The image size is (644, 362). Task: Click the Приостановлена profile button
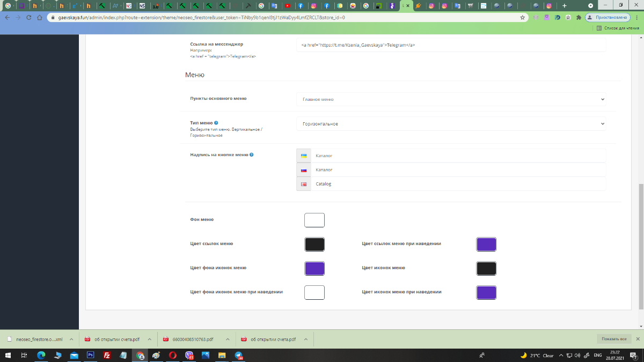pos(607,17)
